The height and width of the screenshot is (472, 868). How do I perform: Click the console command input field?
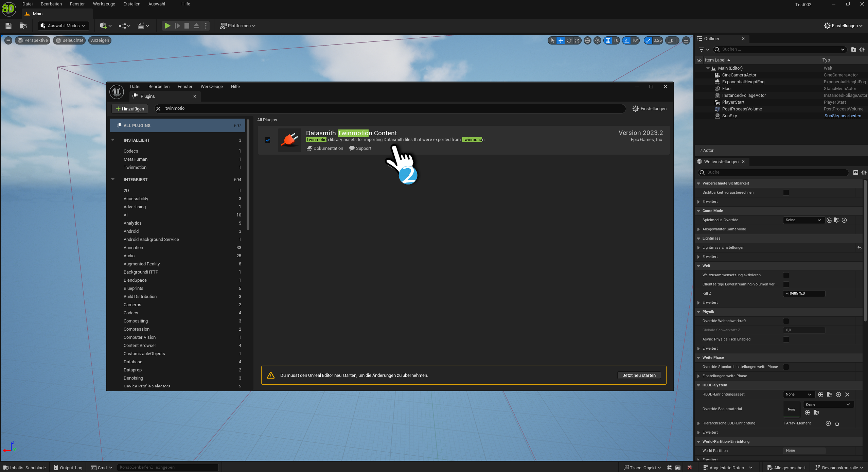(168, 468)
